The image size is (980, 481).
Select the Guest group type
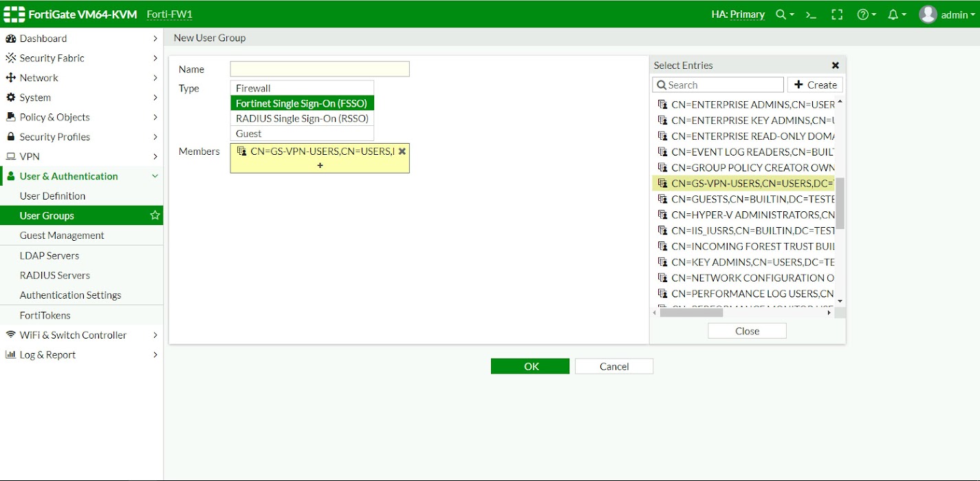302,133
